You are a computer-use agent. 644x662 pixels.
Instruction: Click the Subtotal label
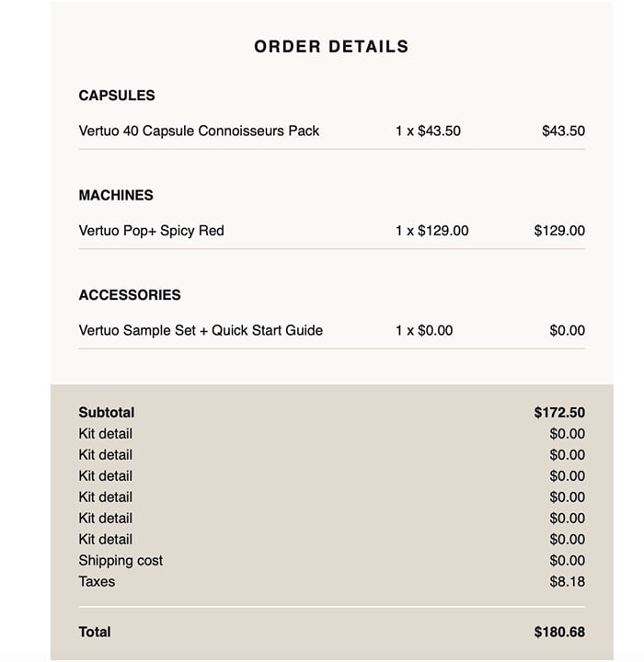coord(107,413)
